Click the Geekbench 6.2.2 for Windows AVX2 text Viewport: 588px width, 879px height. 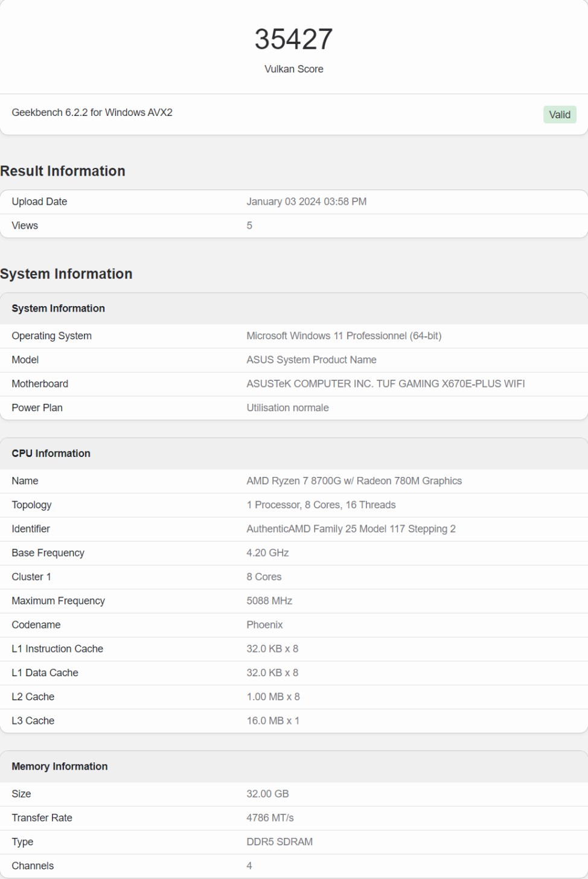(92, 113)
